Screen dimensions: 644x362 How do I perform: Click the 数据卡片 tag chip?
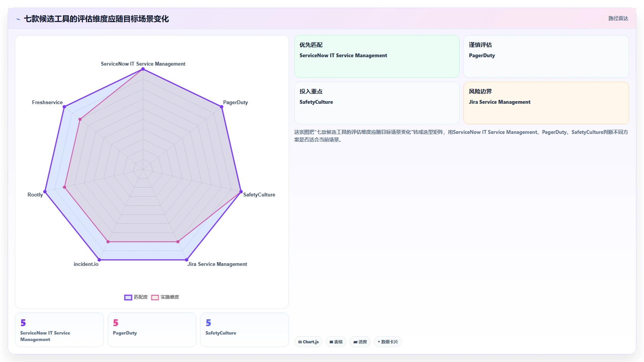388,342
